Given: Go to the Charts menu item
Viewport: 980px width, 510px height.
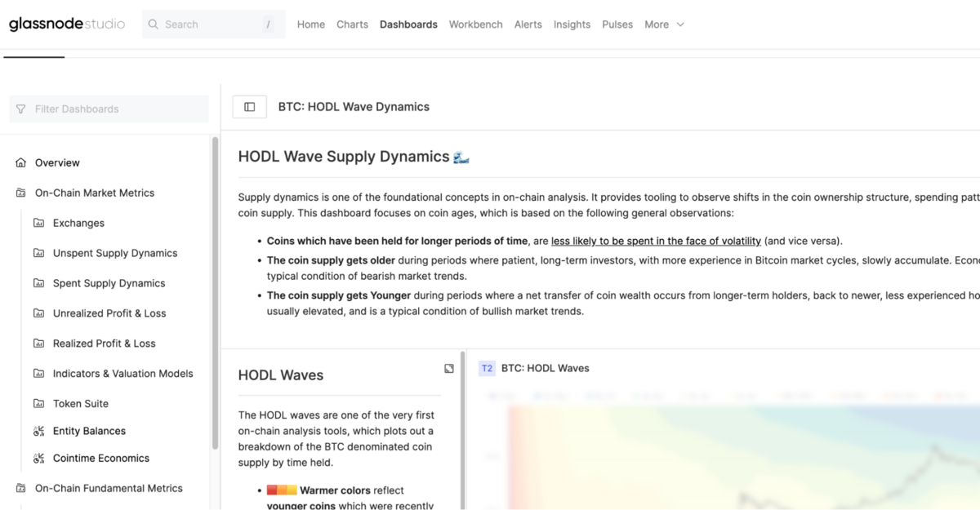Looking at the screenshot, I should click(352, 24).
